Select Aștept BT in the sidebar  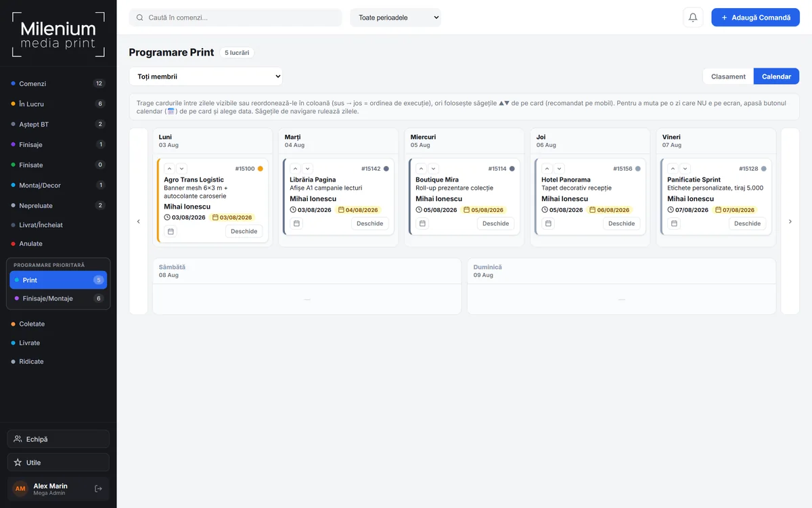[58, 125]
